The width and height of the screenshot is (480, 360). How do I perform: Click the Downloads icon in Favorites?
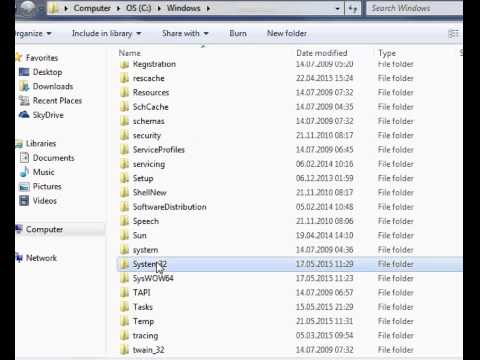tap(24, 86)
